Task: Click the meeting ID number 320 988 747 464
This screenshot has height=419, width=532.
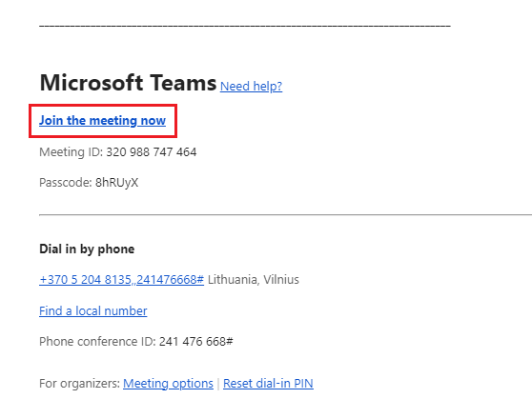Action: click(x=152, y=151)
